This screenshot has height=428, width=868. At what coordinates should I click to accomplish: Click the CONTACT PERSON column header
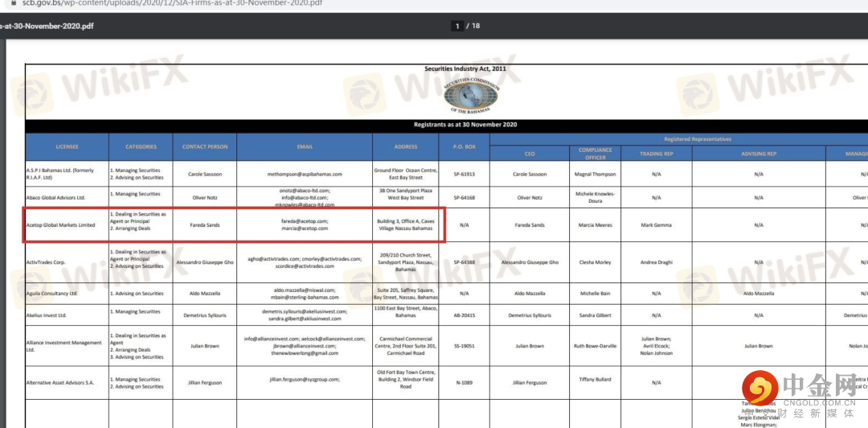(205, 147)
